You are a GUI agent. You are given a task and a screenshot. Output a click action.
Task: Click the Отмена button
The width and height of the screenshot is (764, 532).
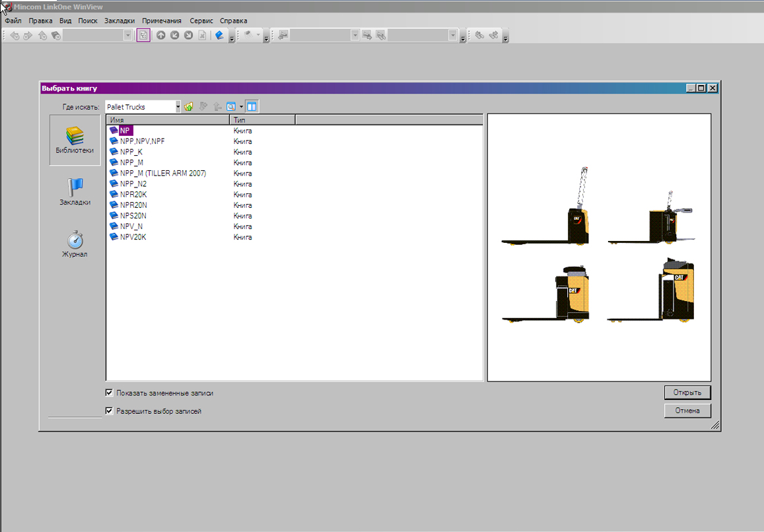click(x=687, y=411)
